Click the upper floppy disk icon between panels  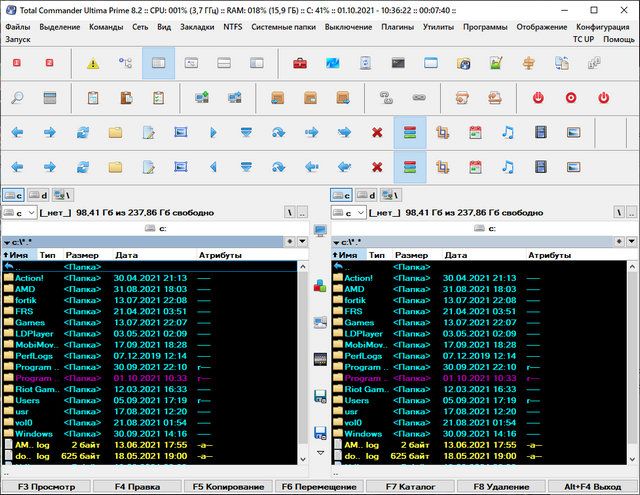320,396
